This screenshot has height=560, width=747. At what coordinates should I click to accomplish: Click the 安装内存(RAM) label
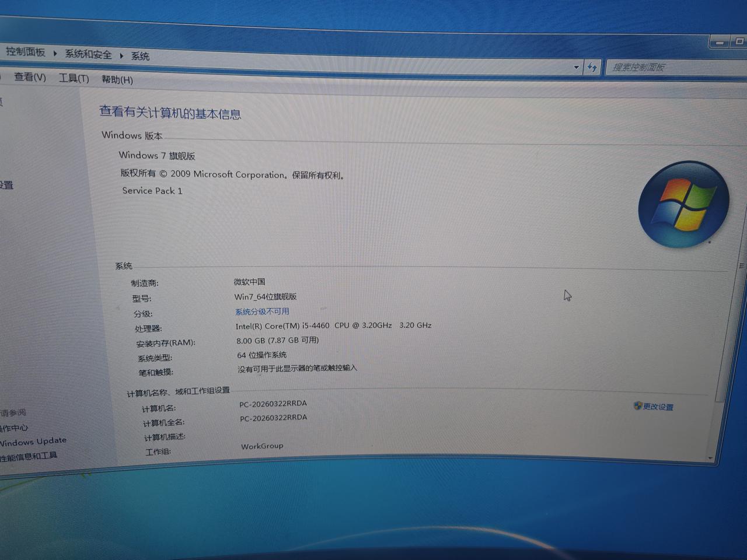[x=166, y=343]
